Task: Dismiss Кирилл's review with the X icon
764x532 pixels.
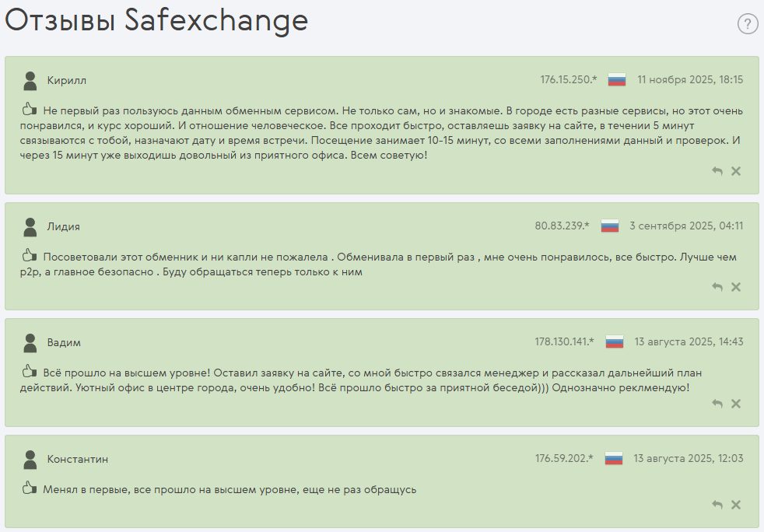Action: (736, 170)
